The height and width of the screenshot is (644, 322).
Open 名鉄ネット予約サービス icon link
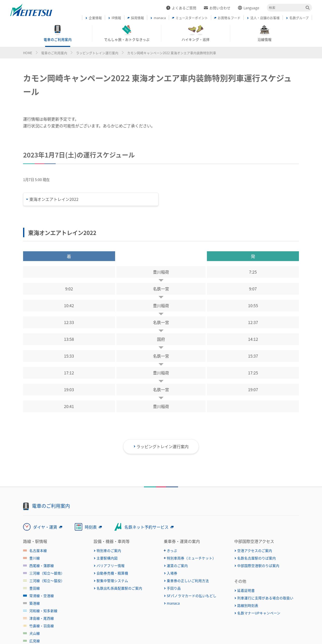[118, 527]
